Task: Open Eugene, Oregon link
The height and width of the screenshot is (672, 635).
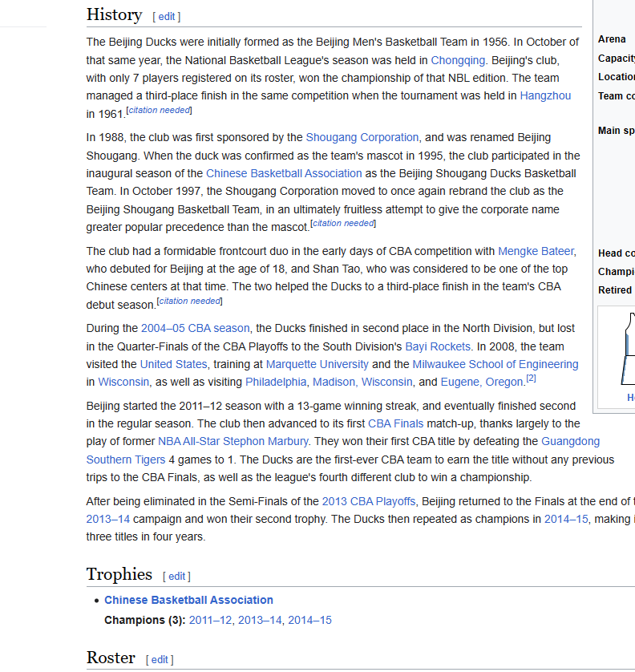Action: pos(482,382)
